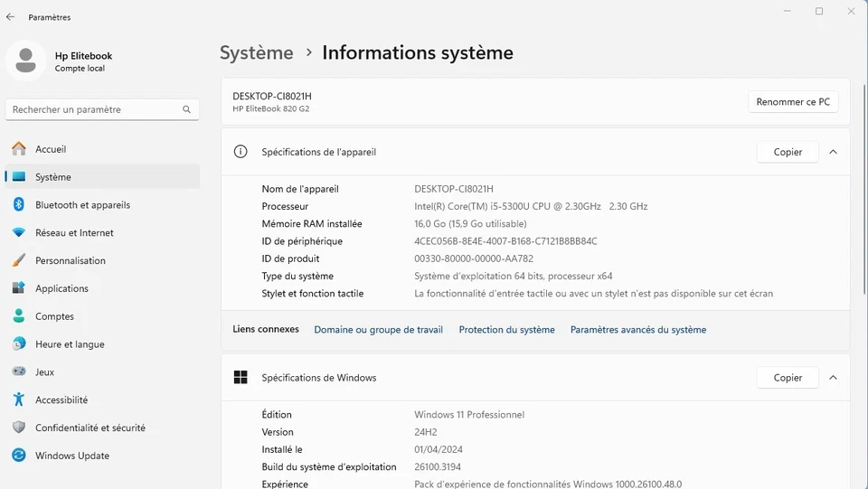
Task: Click the Système monitor icon
Action: pyautogui.click(x=19, y=176)
